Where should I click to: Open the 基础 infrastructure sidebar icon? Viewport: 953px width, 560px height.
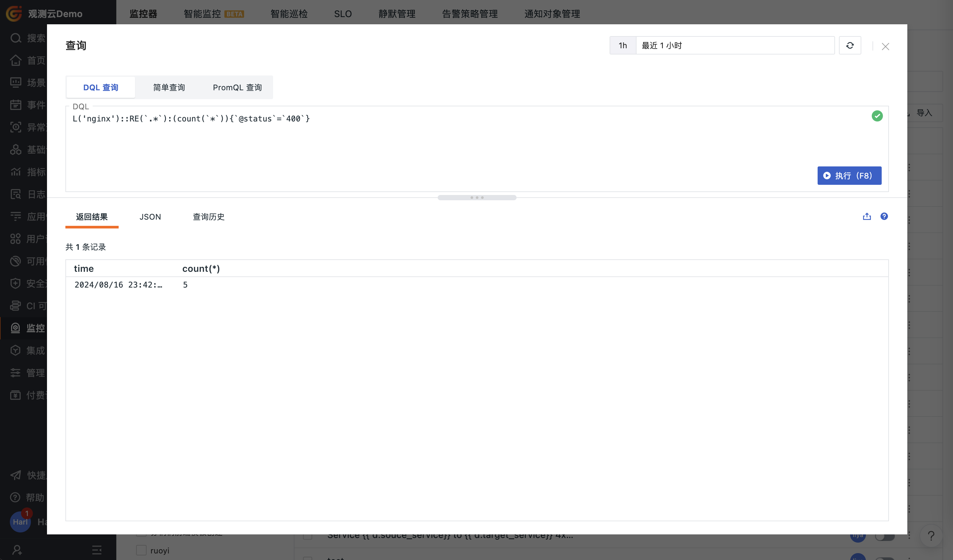tap(15, 149)
